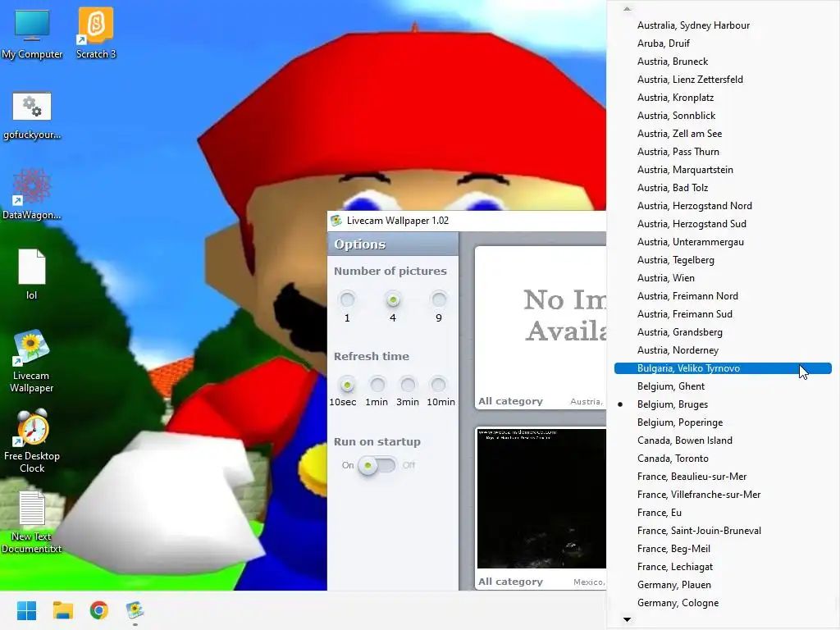Select 9 pictures radio option

tap(439, 299)
